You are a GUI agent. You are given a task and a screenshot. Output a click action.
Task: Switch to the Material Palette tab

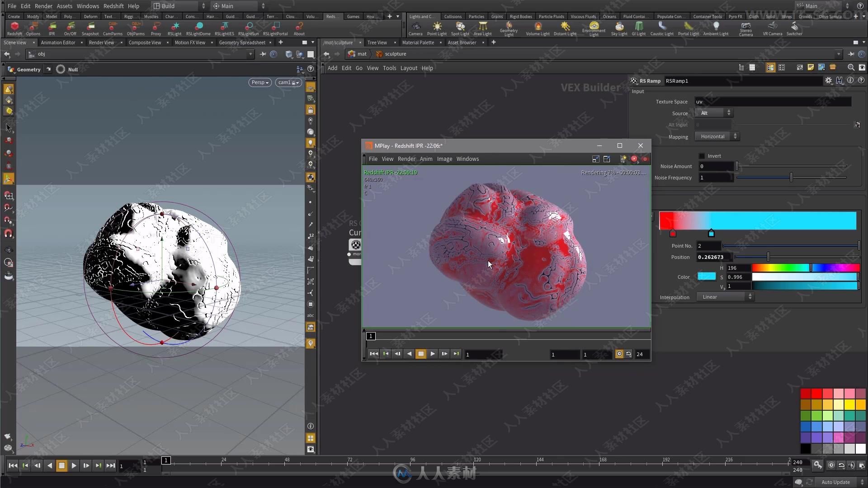[x=418, y=42]
